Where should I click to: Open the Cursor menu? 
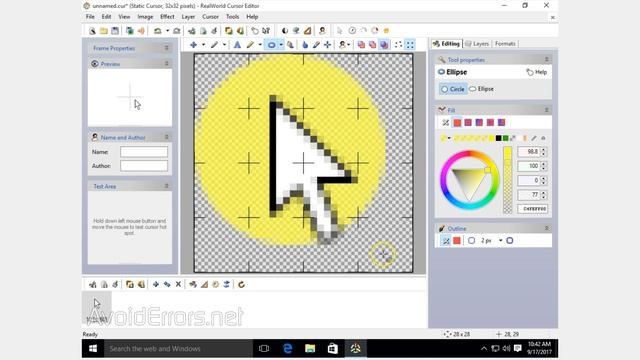[x=210, y=17]
